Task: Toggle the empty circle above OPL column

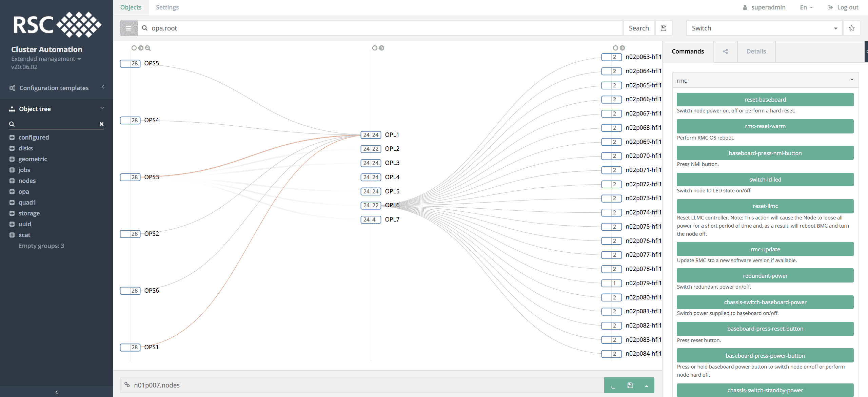Action: pos(375,48)
